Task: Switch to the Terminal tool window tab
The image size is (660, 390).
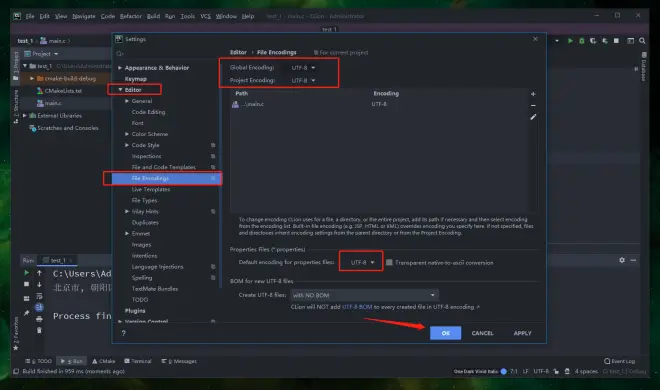Action: pyautogui.click(x=138, y=361)
